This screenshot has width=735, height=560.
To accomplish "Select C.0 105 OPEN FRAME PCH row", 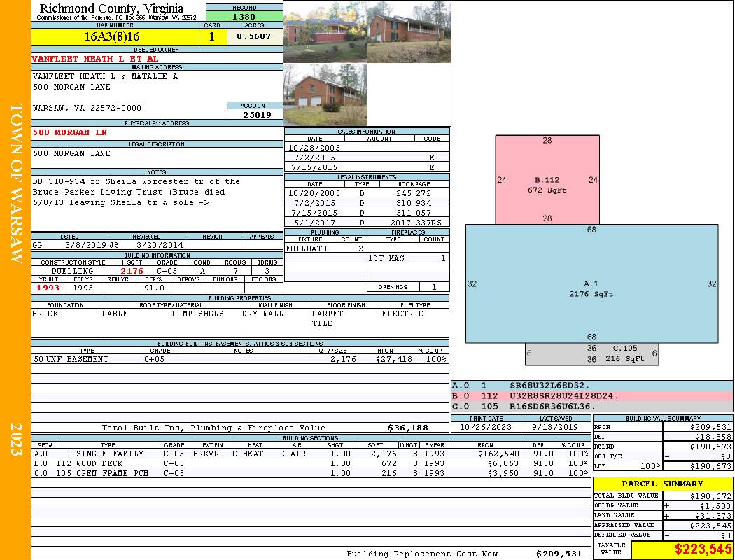I will tap(311, 473).
